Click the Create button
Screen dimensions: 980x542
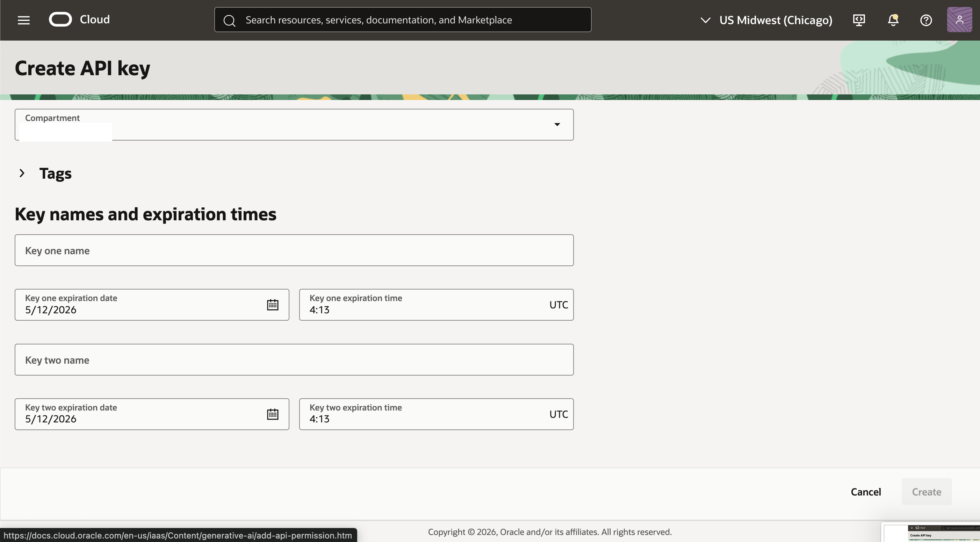927,491
